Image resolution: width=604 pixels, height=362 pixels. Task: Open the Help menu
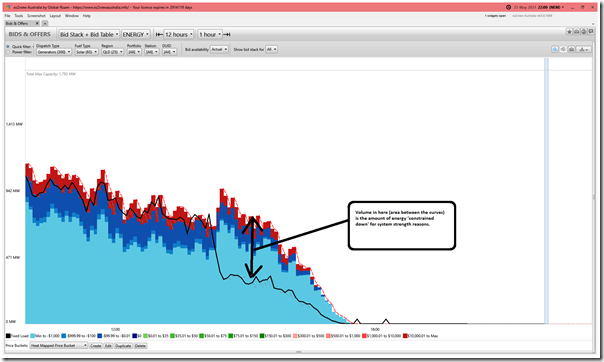click(x=87, y=16)
